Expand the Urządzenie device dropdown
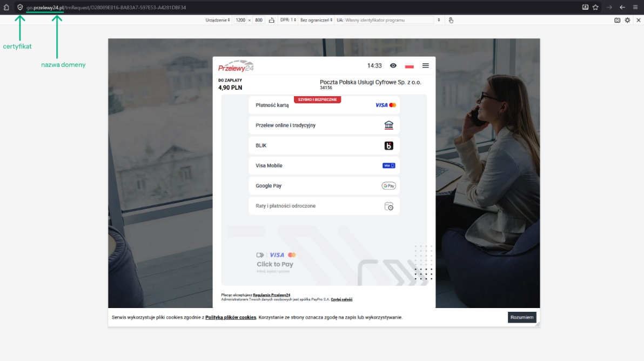The image size is (644, 361). tap(218, 20)
